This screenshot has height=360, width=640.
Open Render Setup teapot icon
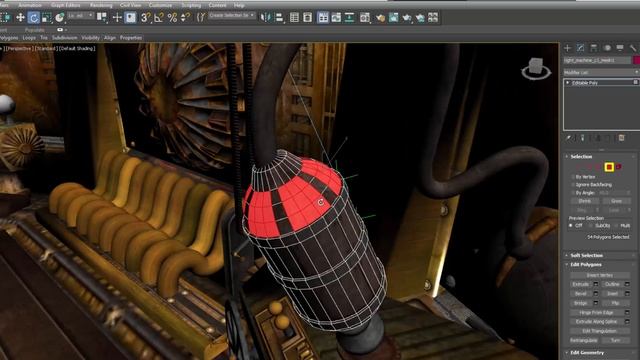[x=380, y=18]
